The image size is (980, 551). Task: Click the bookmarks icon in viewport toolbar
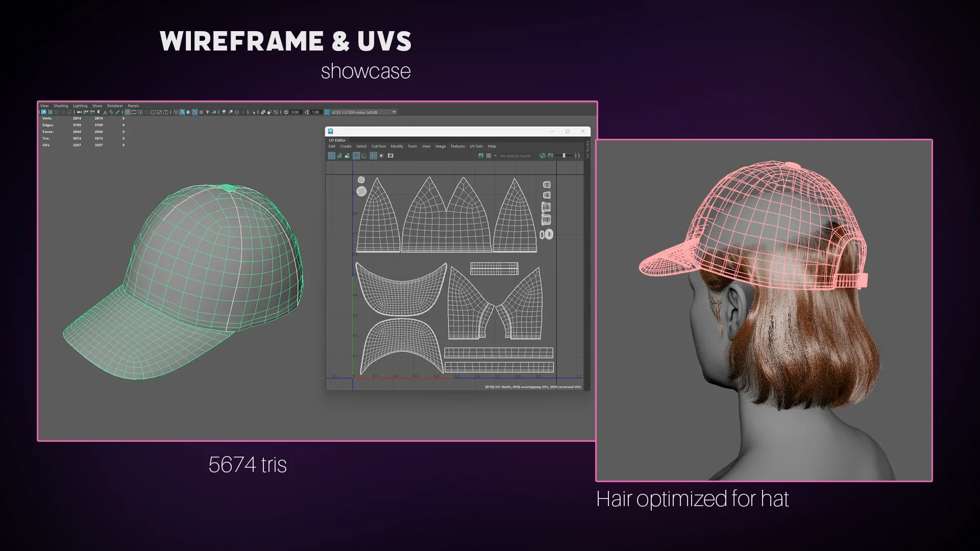tap(99, 112)
